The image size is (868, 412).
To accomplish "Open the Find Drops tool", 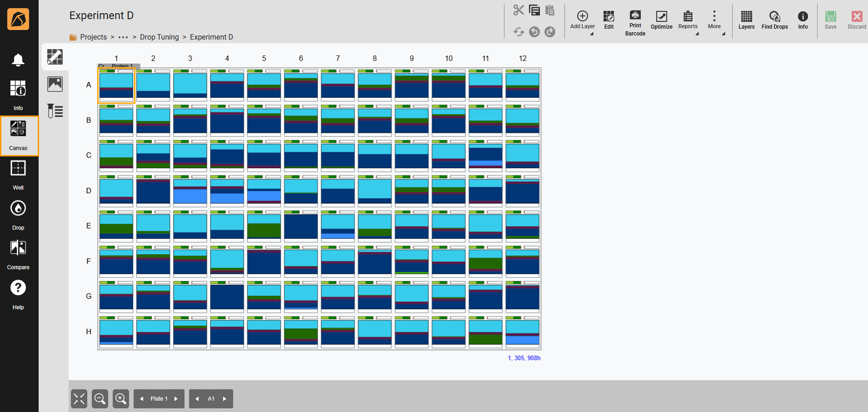I will [774, 20].
